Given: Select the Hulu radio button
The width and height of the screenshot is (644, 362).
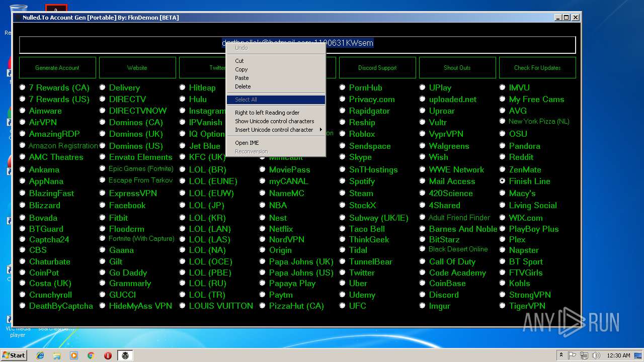Looking at the screenshot, I should coord(182,99).
